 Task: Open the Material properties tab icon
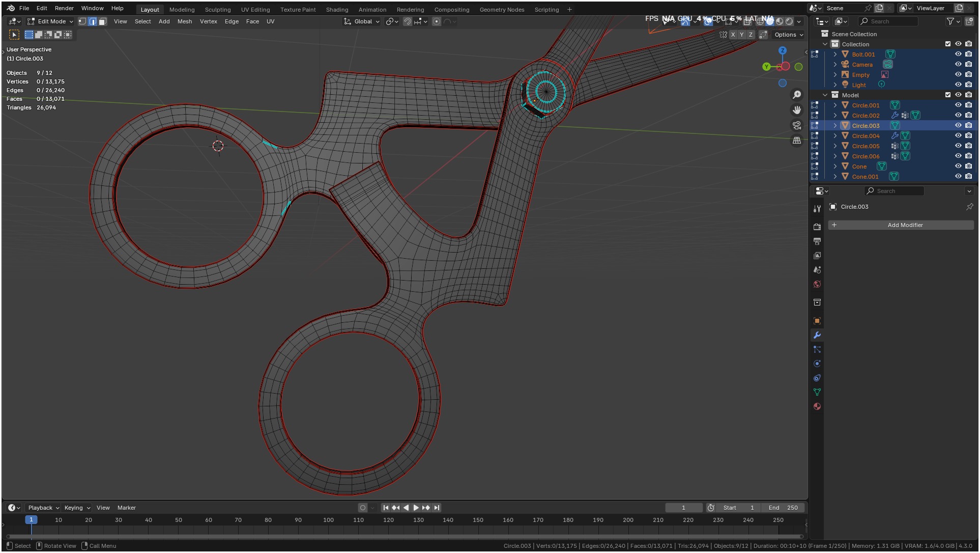(x=817, y=406)
